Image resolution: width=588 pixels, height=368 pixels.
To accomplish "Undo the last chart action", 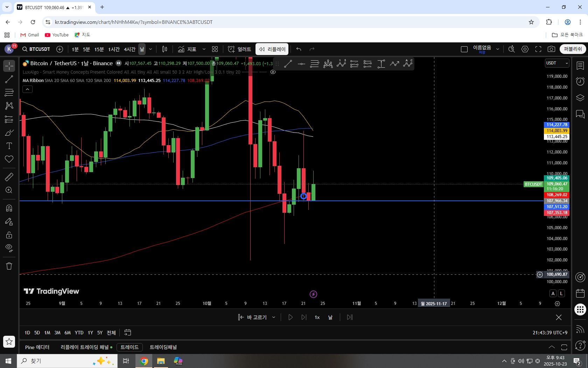I will 299,49.
